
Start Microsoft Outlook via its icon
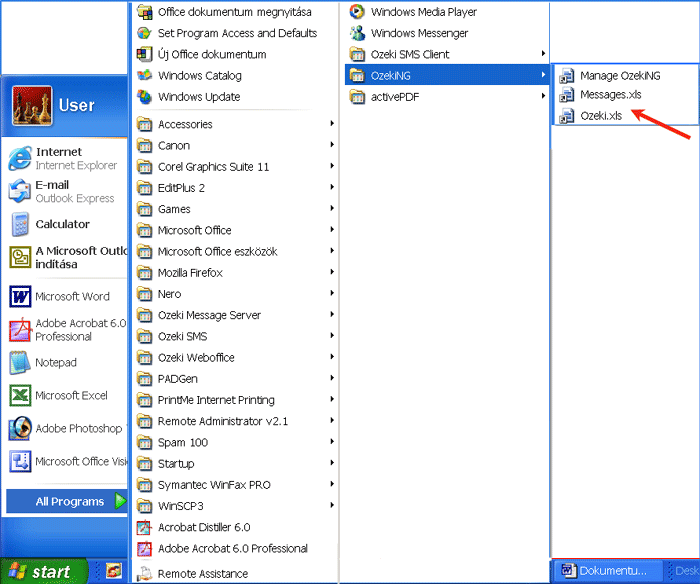tap(20, 257)
